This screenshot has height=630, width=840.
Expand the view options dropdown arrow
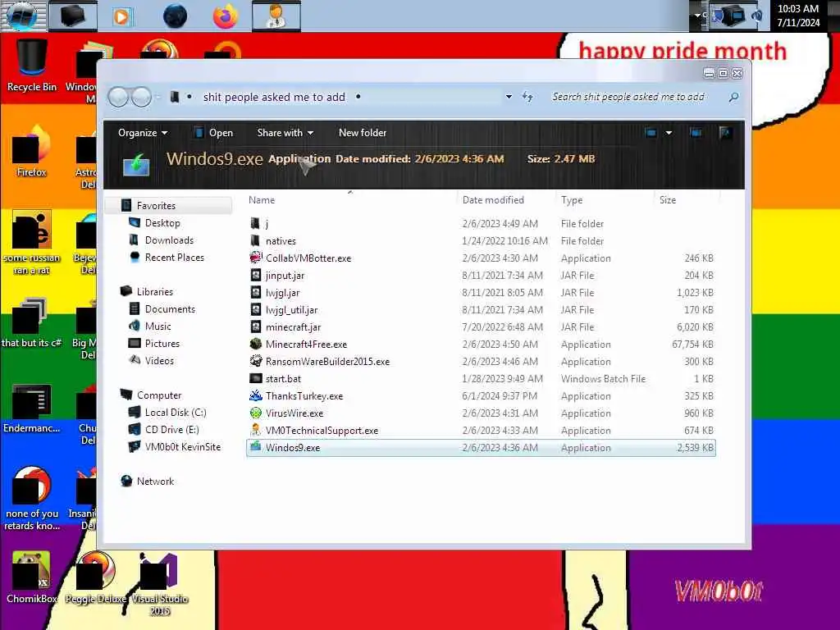coord(669,132)
